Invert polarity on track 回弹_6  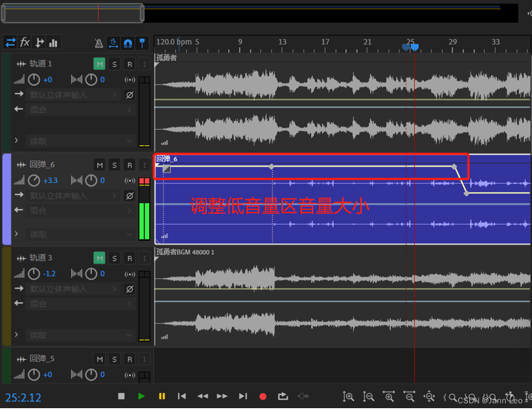tap(130, 196)
